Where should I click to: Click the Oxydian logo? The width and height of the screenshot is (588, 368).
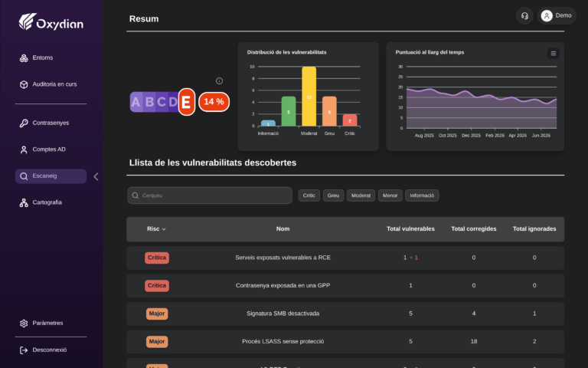(51, 21)
